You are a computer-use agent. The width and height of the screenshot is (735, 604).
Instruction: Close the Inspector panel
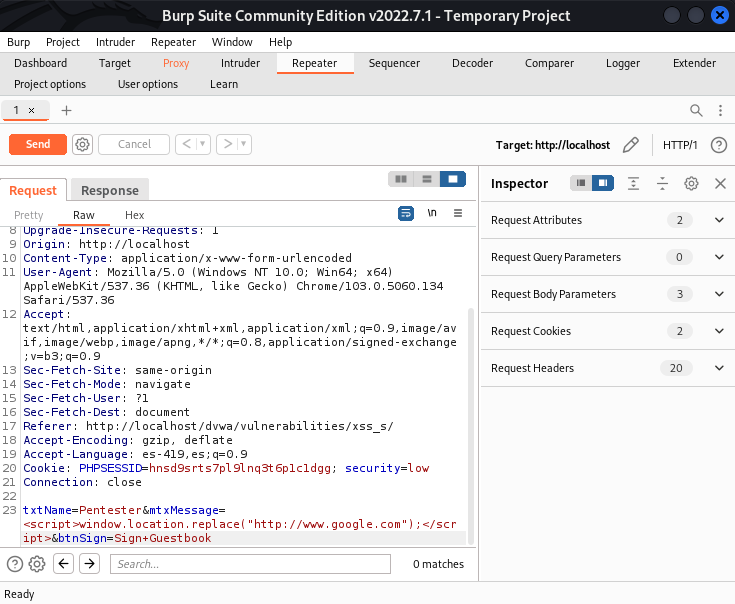720,183
